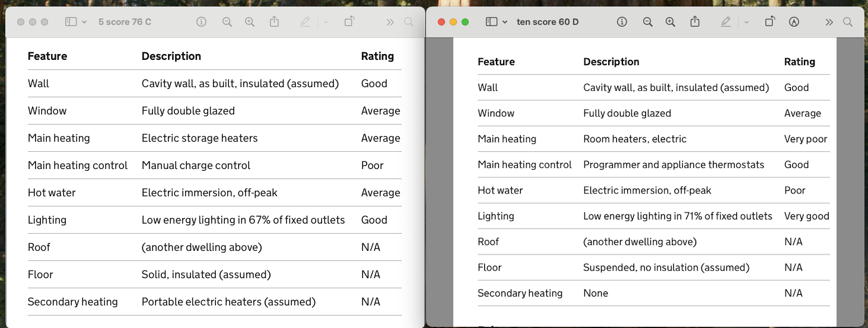Rotate the page in '5 score 76 C'

click(349, 22)
